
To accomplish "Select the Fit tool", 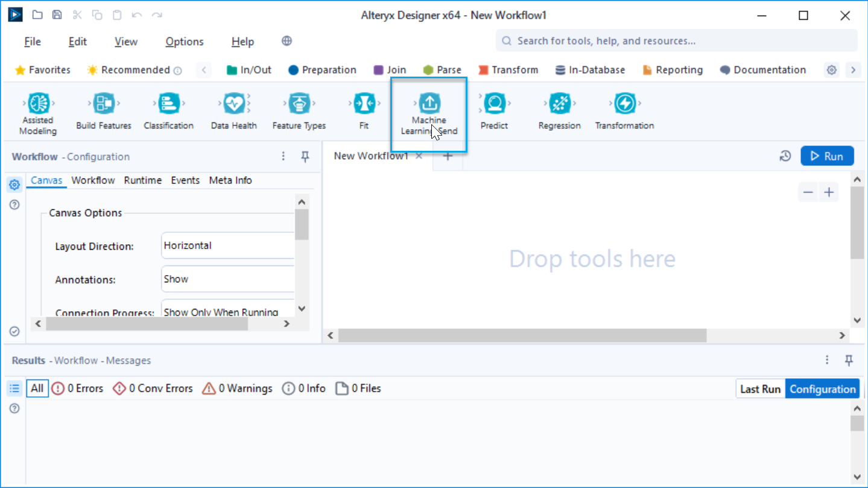I will click(364, 103).
